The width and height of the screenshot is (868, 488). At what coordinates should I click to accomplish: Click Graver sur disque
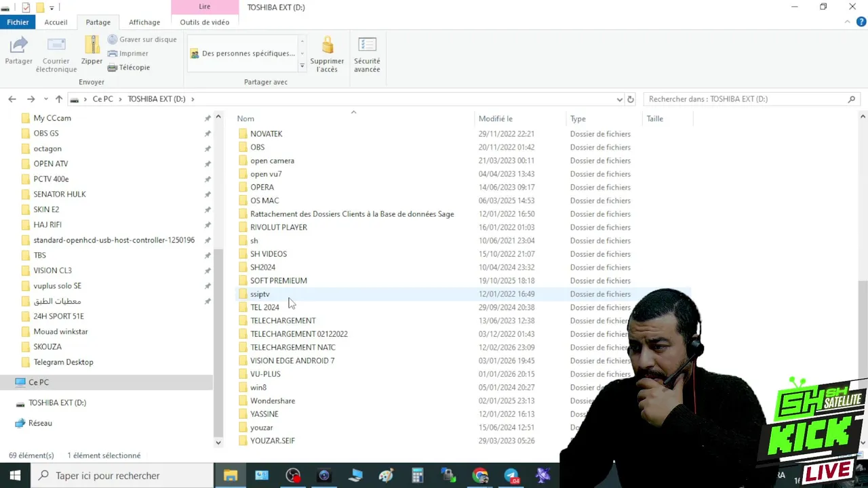tap(142, 39)
